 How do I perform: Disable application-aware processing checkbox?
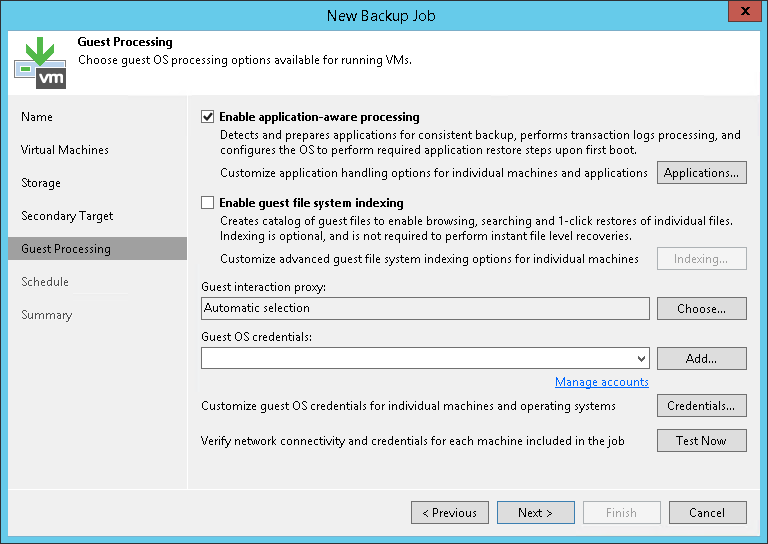tap(208, 117)
